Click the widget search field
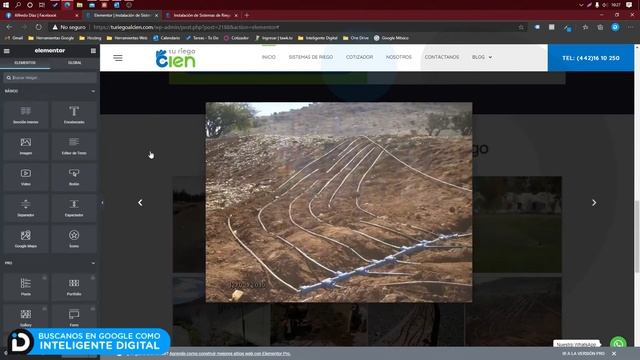 coord(50,78)
